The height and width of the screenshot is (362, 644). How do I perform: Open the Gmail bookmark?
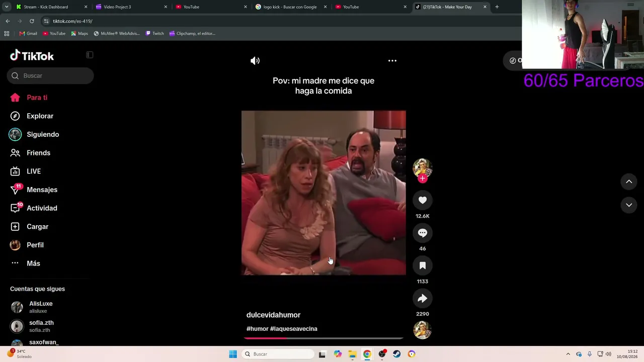[x=28, y=34]
